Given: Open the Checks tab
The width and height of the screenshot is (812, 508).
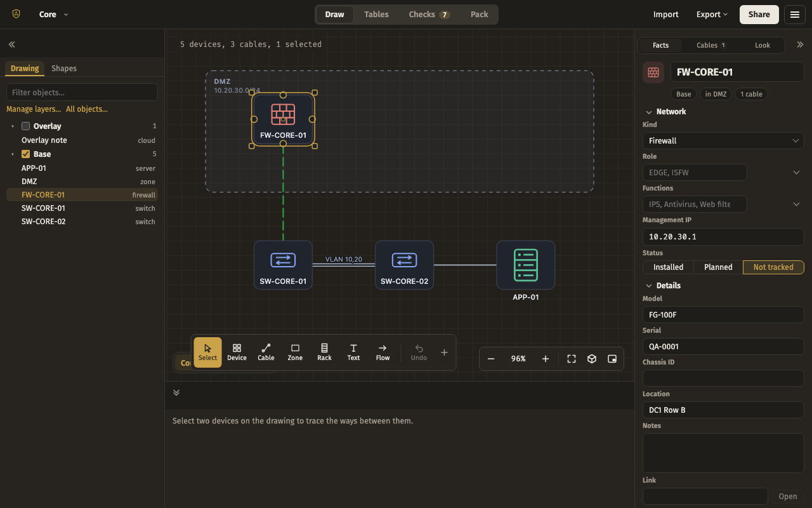Looking at the screenshot, I should [x=429, y=15].
